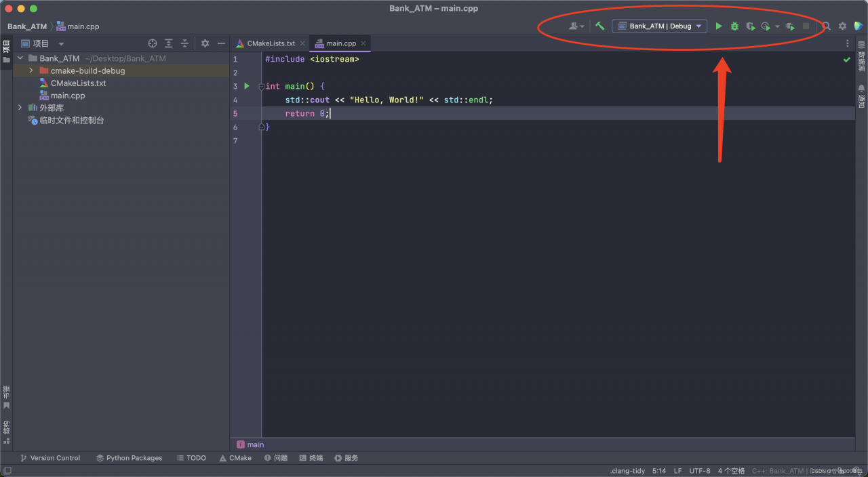Open project panel options gear
The width and height of the screenshot is (868, 477).
(205, 43)
